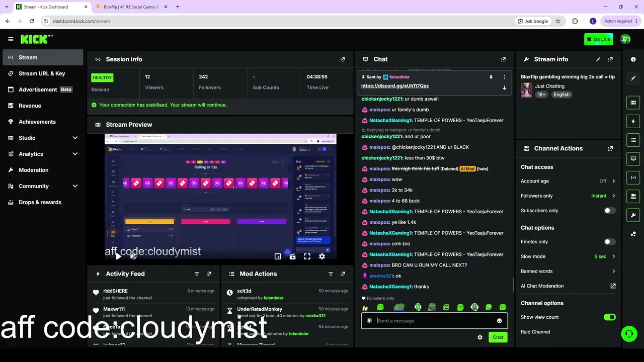Click the green Chat send button
The height and width of the screenshot is (362, 644).
coord(498,337)
